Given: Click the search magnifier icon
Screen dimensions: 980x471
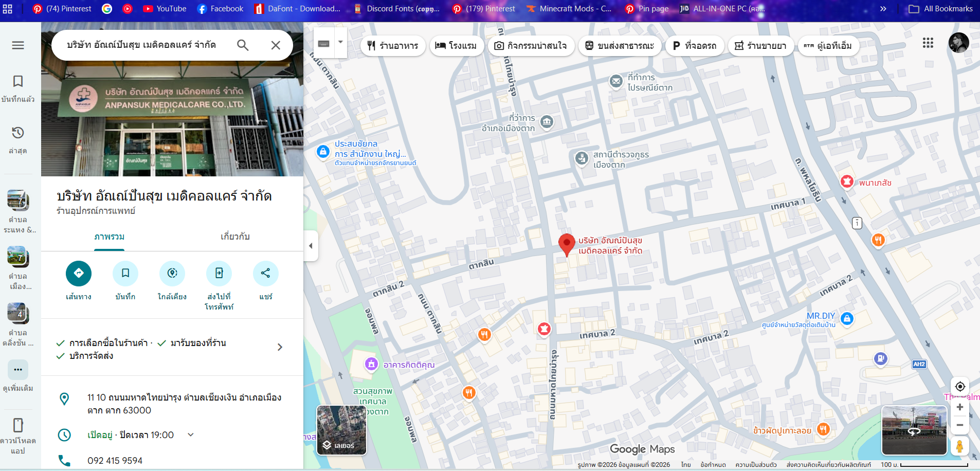Looking at the screenshot, I should click(243, 45).
